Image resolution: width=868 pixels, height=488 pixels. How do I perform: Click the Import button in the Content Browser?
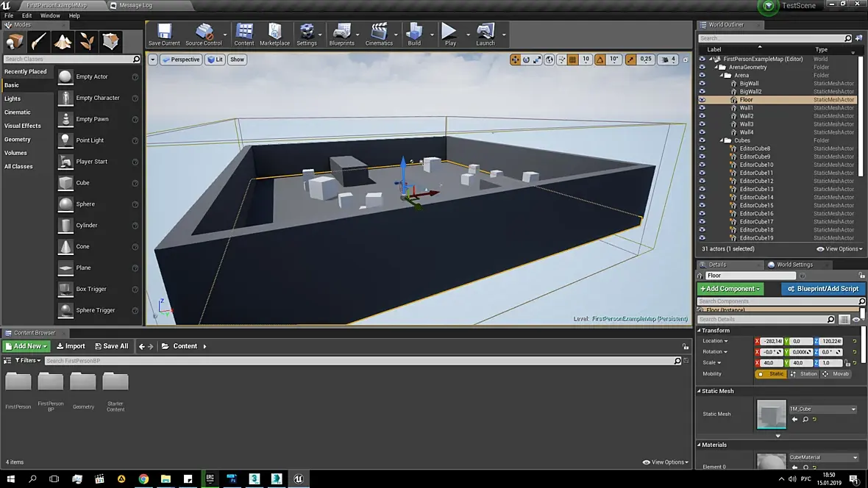coord(70,346)
